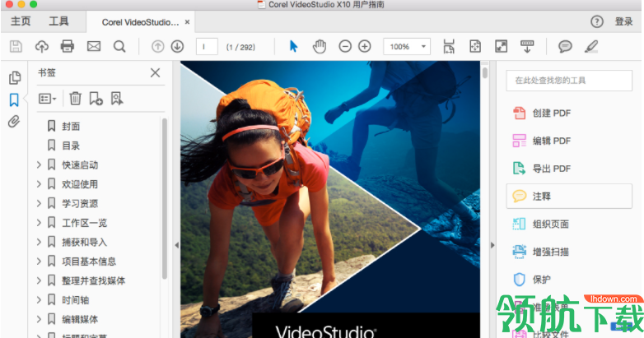
Task: Open the 100% zoom level dropdown
Action: point(407,47)
